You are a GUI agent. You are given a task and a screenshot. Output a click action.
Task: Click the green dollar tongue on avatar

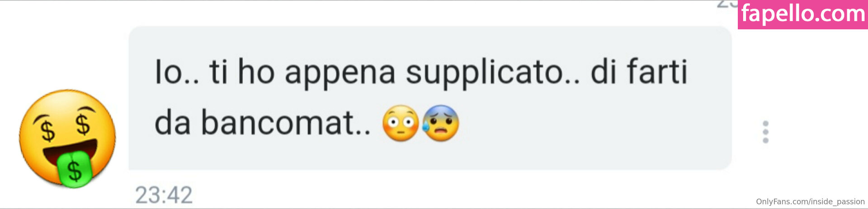pyautogui.click(x=75, y=169)
